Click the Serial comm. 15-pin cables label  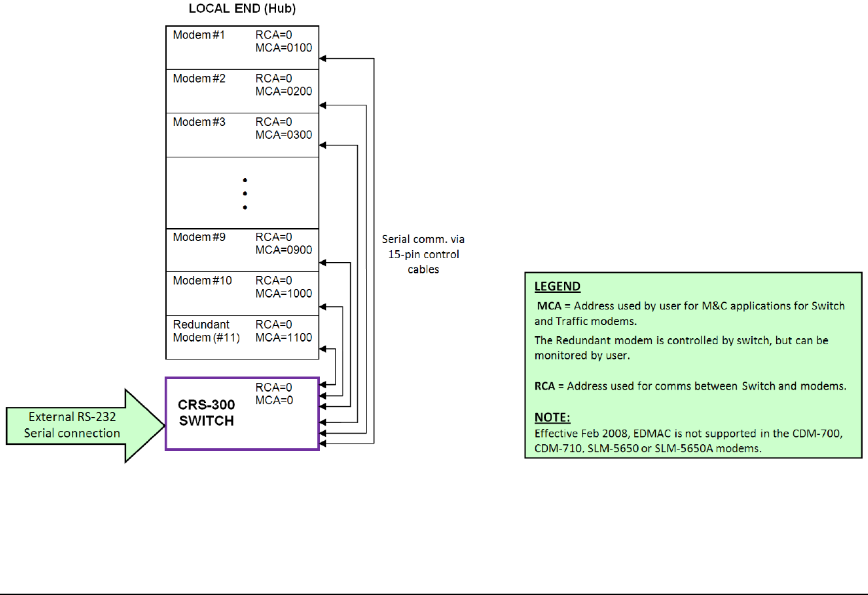click(420, 254)
